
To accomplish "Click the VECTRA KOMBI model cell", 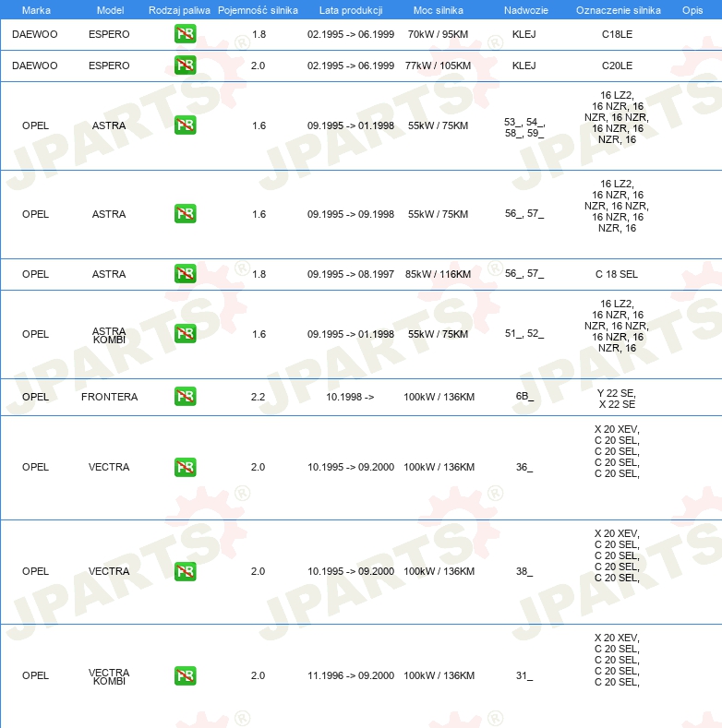I will coord(109,677).
